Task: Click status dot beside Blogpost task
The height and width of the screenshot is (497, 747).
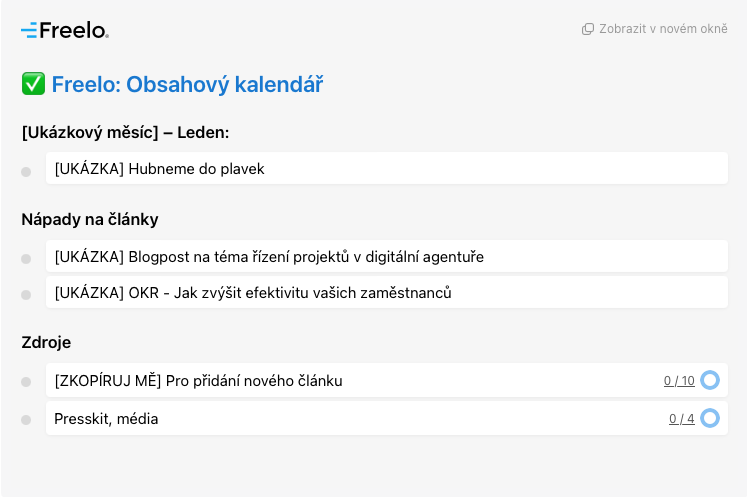Action: click(x=26, y=259)
